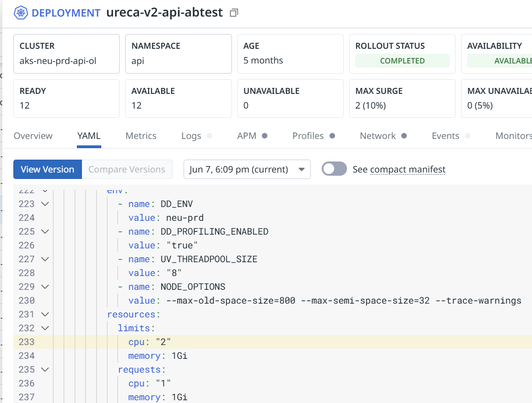Click value "true" on line 226
532x403 pixels.
click(182, 245)
